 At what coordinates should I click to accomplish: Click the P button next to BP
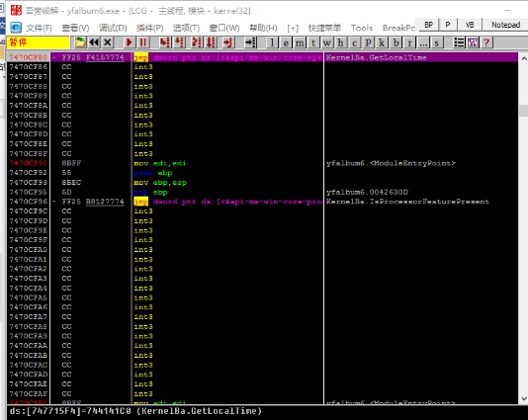[x=448, y=25]
